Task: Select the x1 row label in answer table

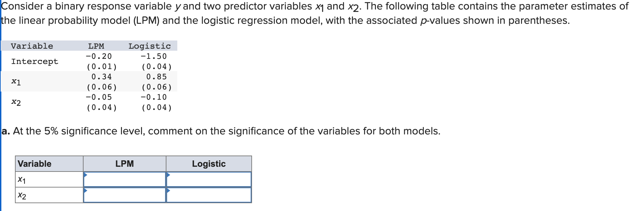Action: coord(21,178)
